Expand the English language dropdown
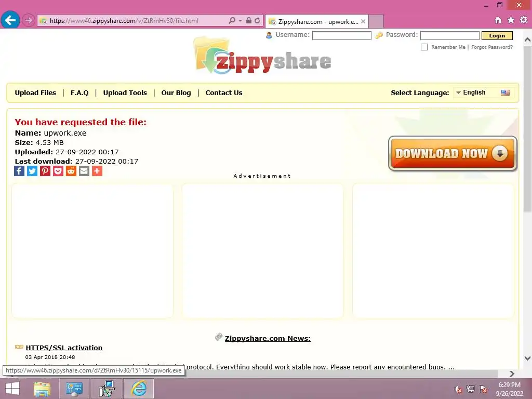Viewport: 532px width, 399px height. click(484, 92)
